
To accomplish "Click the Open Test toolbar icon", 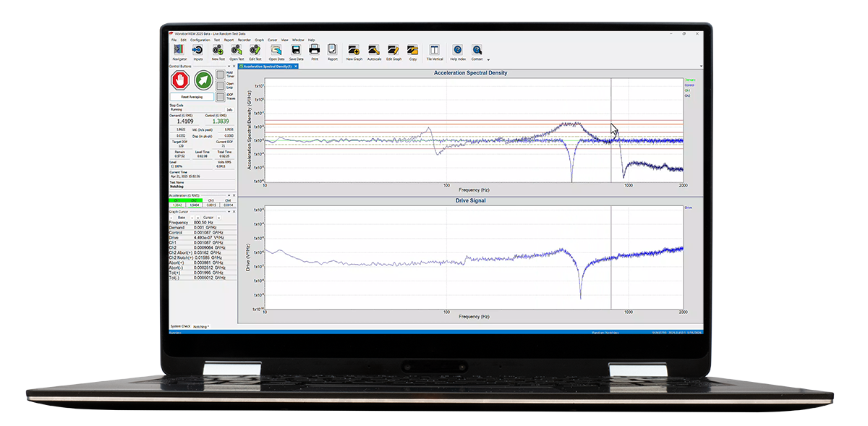I will (x=237, y=51).
